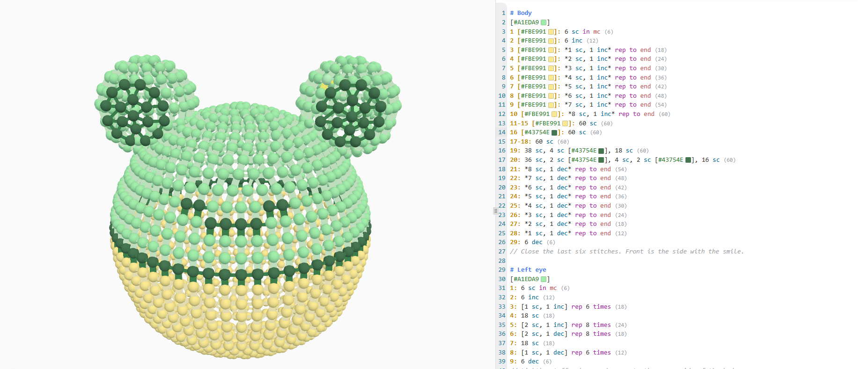Image resolution: width=868 pixels, height=369 pixels.
Task: Open the #FBE991 color swatch on Body row 1
Action: point(551,32)
